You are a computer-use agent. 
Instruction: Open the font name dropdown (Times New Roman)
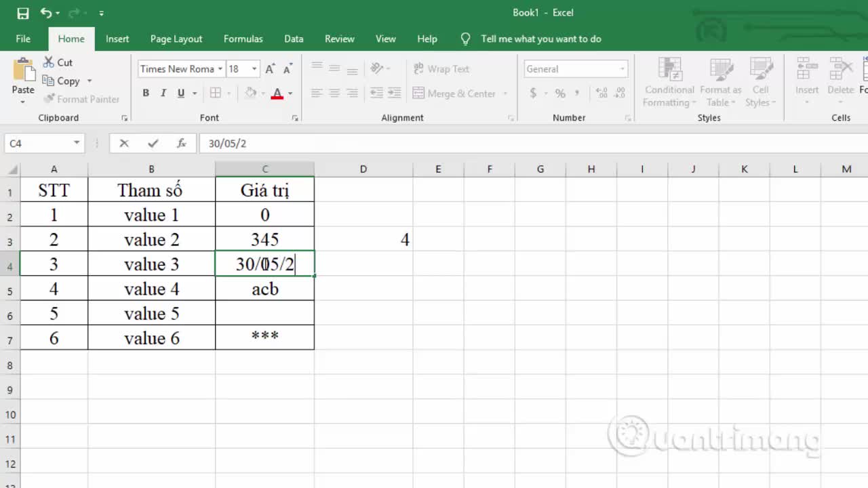(x=220, y=68)
